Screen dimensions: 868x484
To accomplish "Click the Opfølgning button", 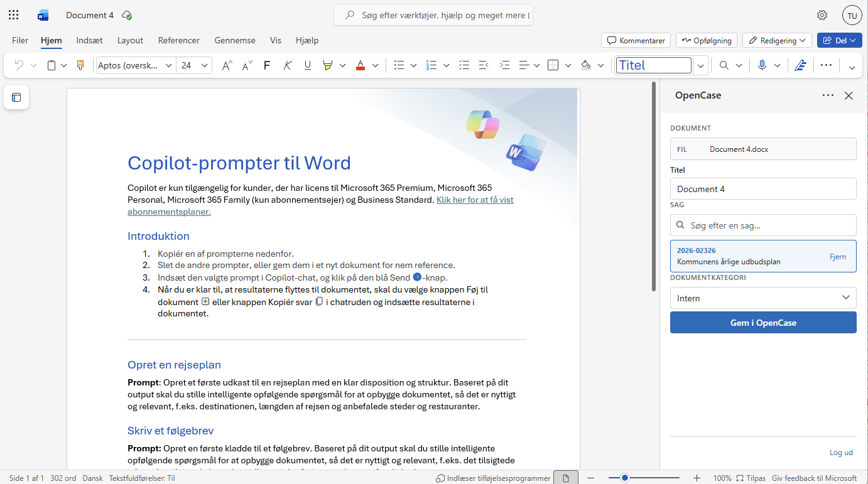I will coord(707,40).
